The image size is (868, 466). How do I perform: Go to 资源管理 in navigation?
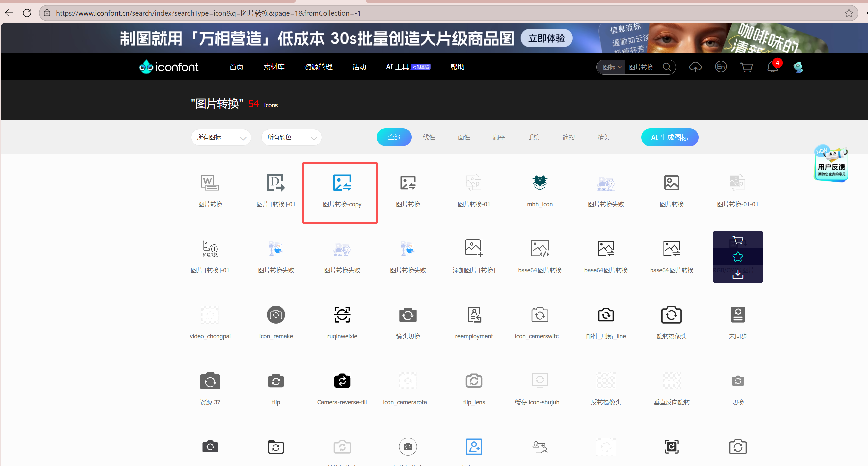pos(318,67)
